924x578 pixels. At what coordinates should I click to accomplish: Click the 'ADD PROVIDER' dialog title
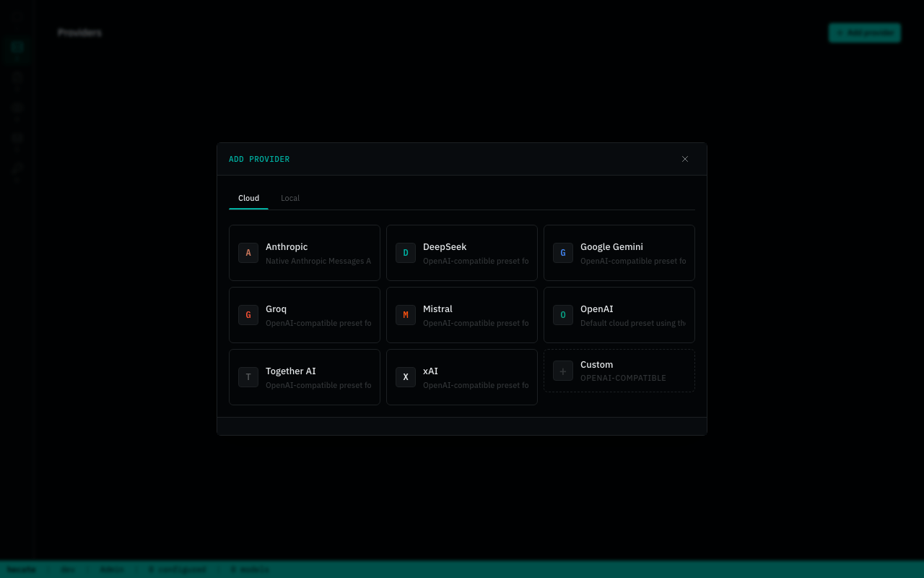coord(259,159)
